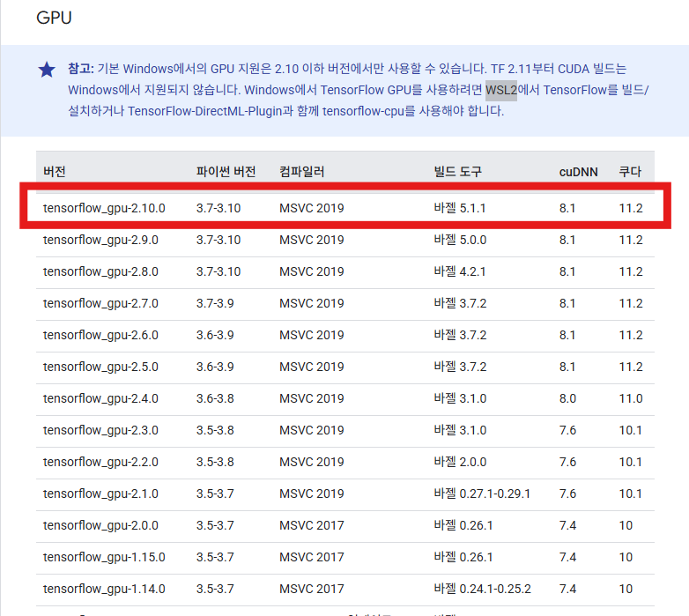Select the tensorflow_gpu-2.4.0 cell
689x616 pixels.
100,398
